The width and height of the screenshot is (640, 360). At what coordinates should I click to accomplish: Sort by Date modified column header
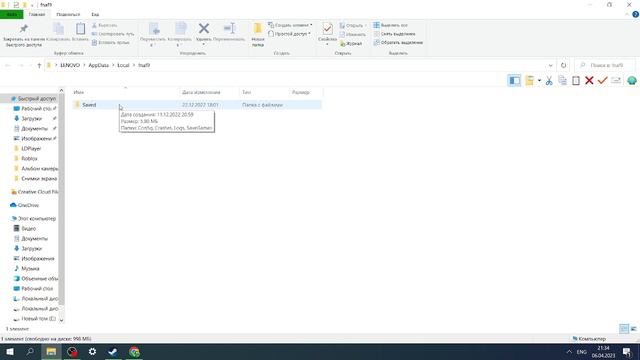[x=209, y=93]
